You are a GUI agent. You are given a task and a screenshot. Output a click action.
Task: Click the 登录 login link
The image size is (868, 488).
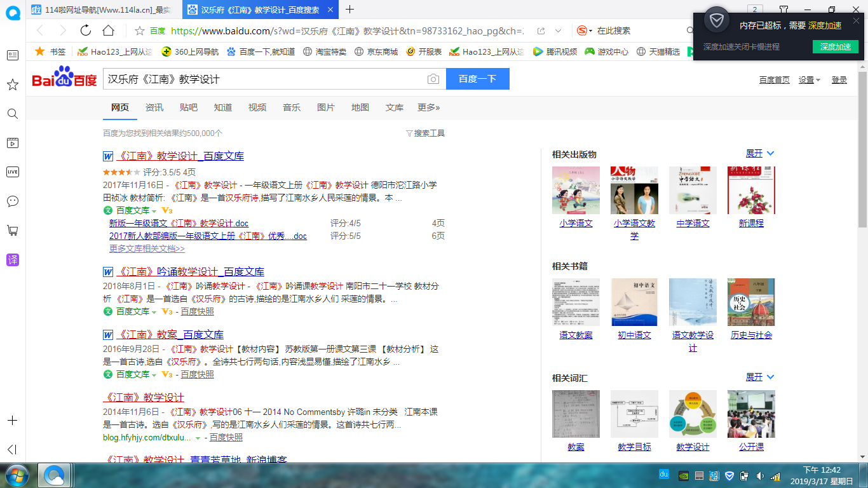[x=839, y=79]
